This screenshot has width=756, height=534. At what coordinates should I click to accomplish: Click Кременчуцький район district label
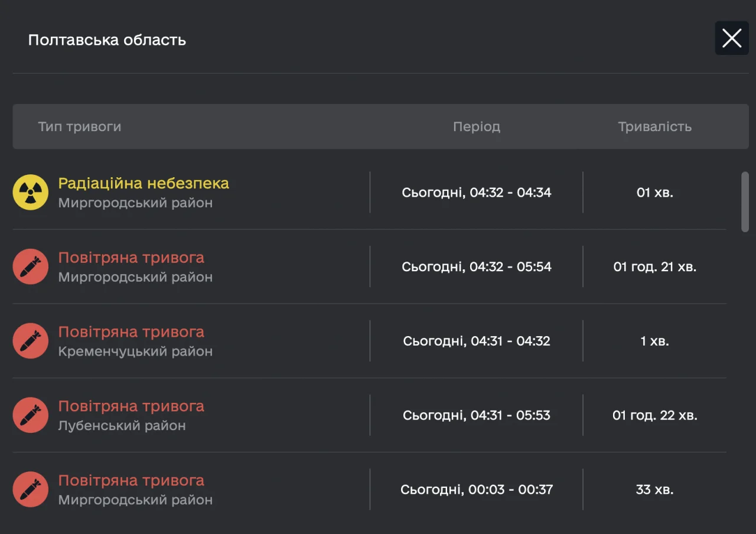(x=135, y=351)
